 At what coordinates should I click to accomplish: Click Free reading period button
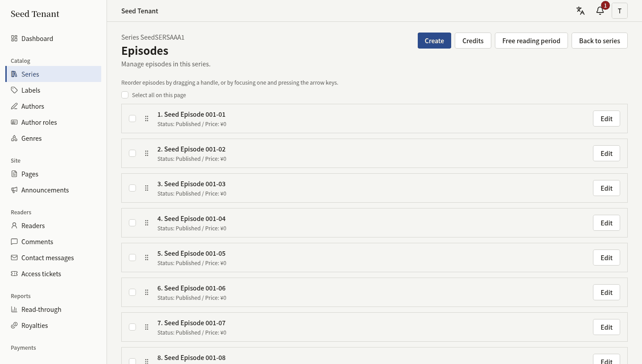pyautogui.click(x=531, y=41)
